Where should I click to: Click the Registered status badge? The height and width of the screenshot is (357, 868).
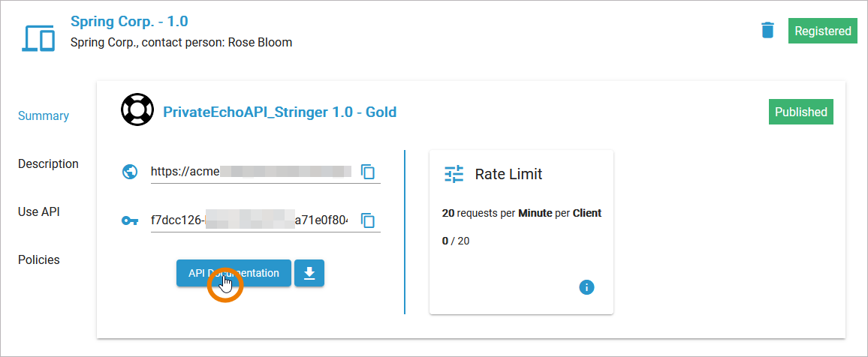pyautogui.click(x=823, y=31)
